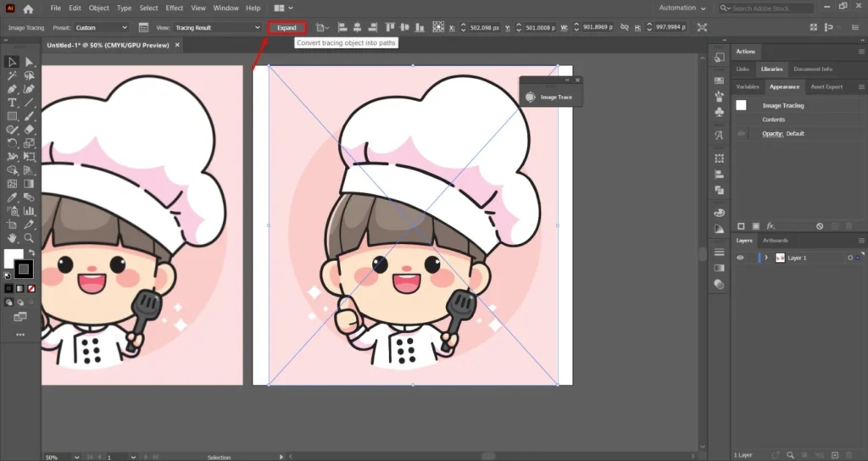Click the Opacity link in Appearance panel

tap(772, 133)
